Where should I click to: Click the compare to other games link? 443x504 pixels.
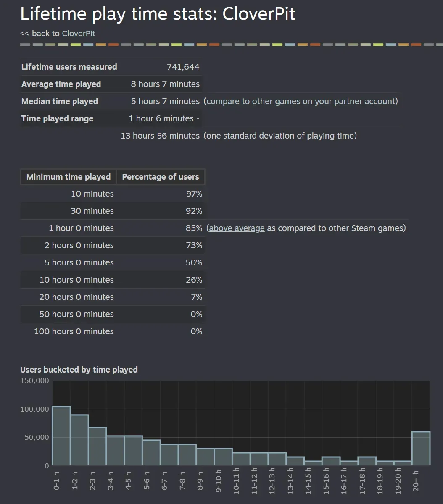click(x=301, y=101)
